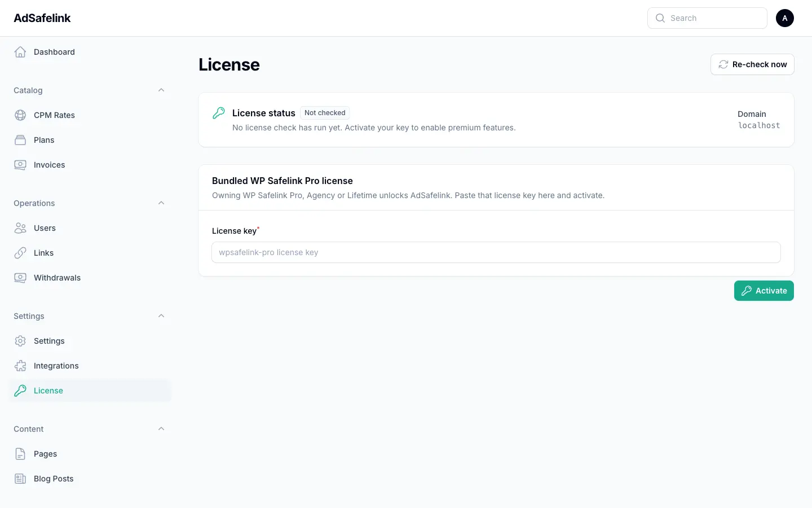Click the License key field label
The width and height of the screenshot is (812, 508).
[x=235, y=231]
